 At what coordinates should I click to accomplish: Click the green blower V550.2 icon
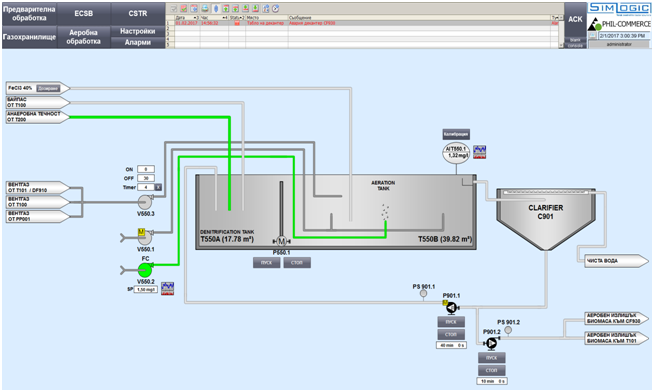[145, 270]
